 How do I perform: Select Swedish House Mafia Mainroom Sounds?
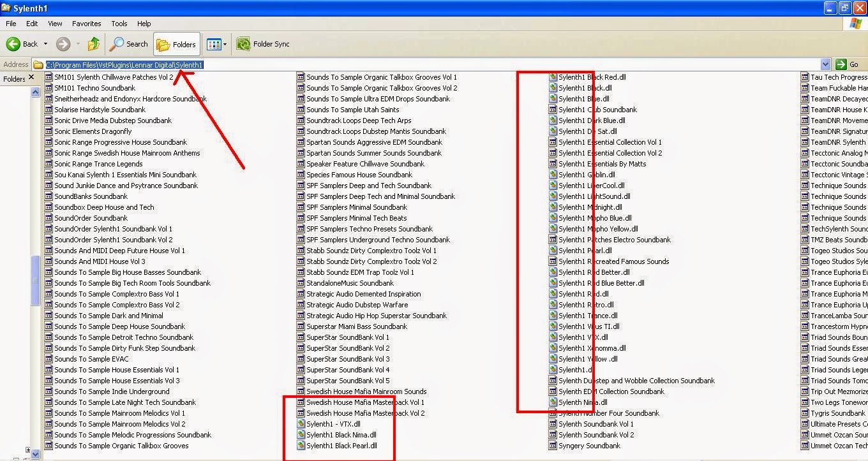coord(366,391)
